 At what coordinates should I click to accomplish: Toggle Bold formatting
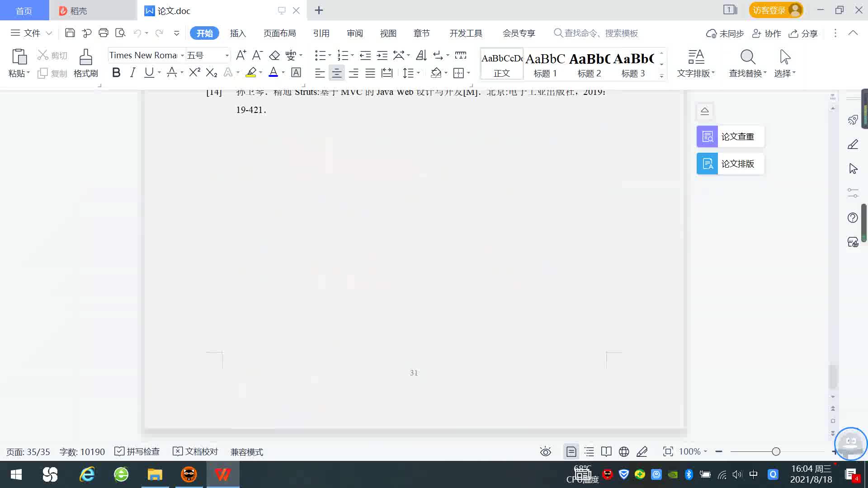point(116,72)
